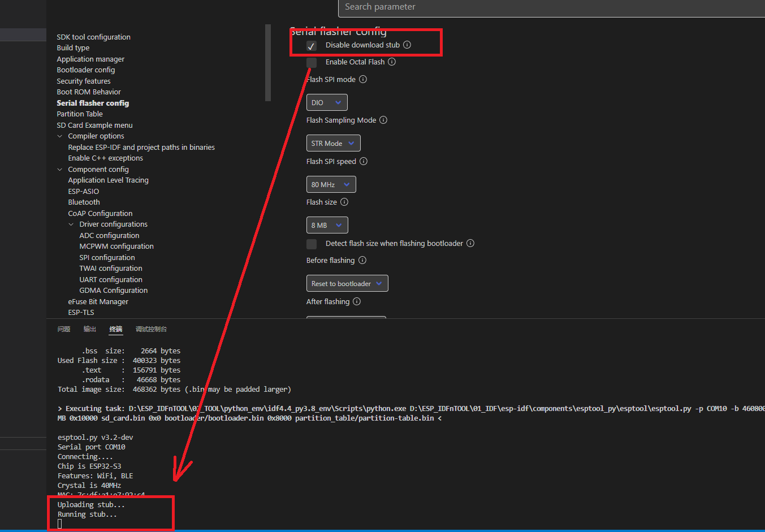This screenshot has width=765, height=532.
Task: Enable Octal Flash
Action: (311, 62)
